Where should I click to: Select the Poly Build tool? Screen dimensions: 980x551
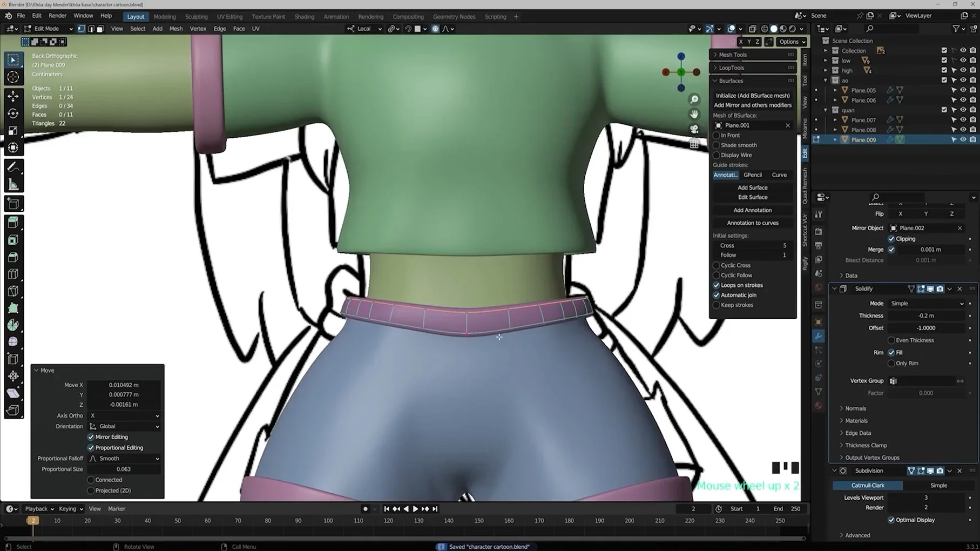tap(13, 308)
